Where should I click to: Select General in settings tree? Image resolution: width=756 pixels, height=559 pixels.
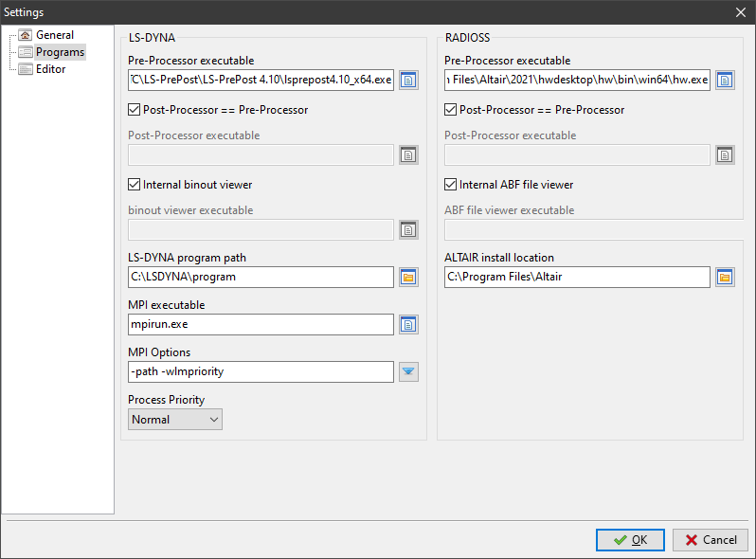tap(55, 35)
